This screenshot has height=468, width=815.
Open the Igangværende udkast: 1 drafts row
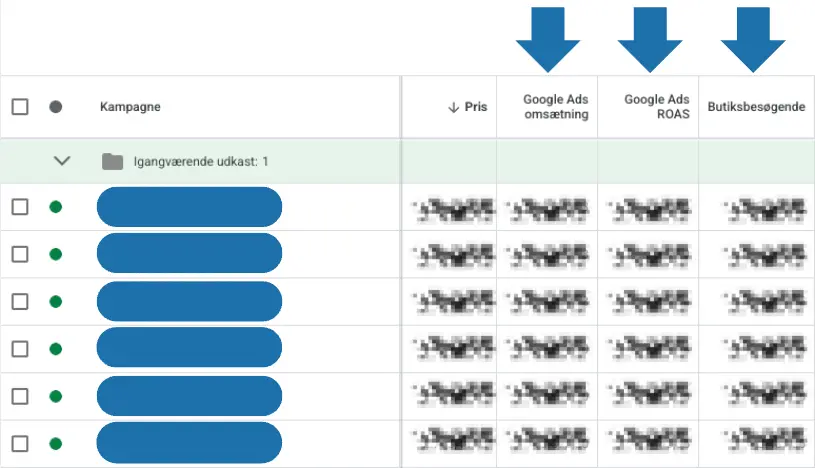(200, 161)
